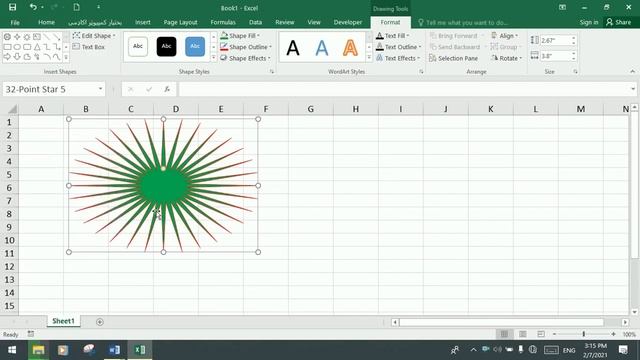
Task: Click the Tell me what you want to do box
Action: point(463,22)
